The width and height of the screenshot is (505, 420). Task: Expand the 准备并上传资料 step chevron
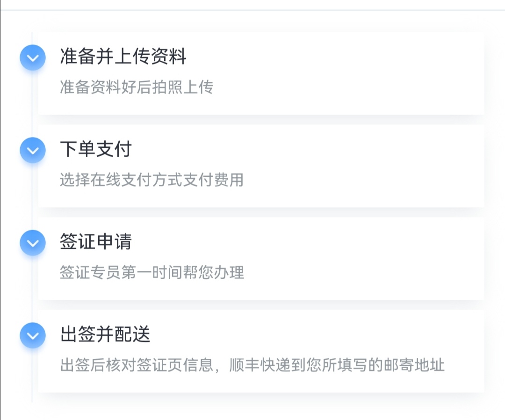click(33, 58)
